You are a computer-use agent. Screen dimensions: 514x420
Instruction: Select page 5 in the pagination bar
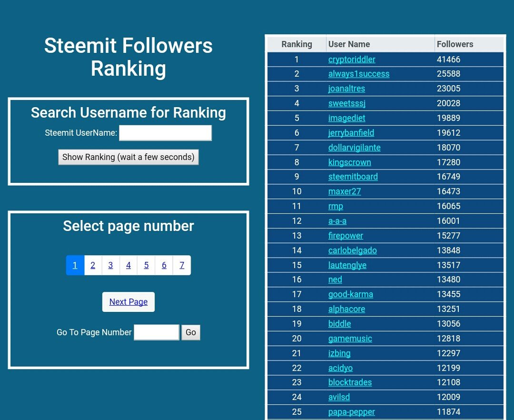click(x=146, y=265)
